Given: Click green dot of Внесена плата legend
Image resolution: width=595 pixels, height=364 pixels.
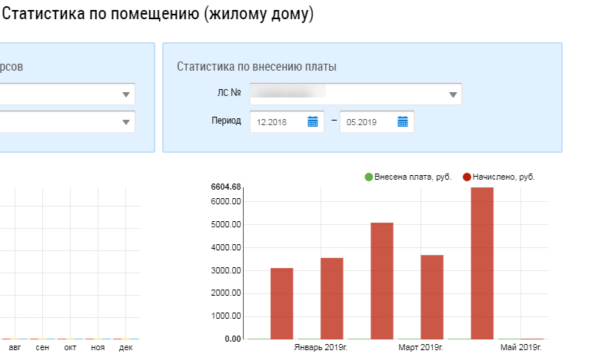Looking at the screenshot, I should coord(369,177).
